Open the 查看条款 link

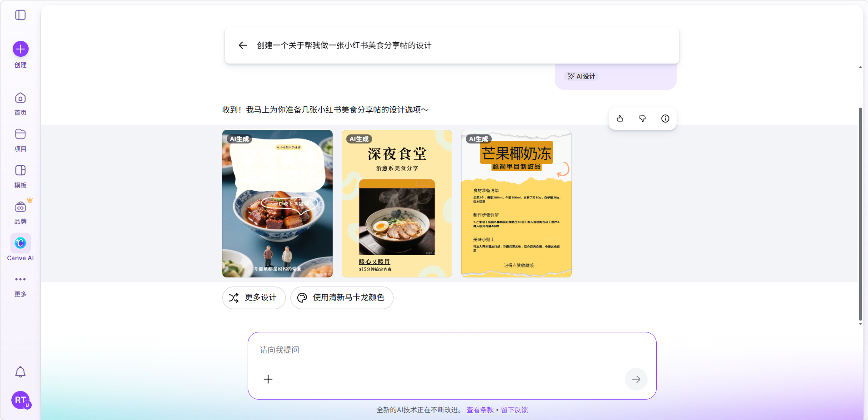pyautogui.click(x=480, y=410)
